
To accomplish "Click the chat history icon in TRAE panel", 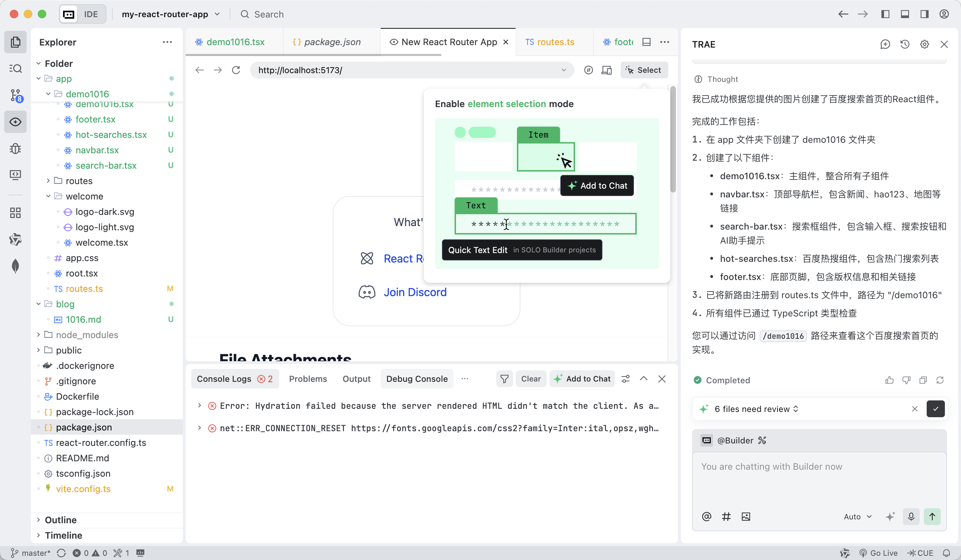I will [905, 44].
